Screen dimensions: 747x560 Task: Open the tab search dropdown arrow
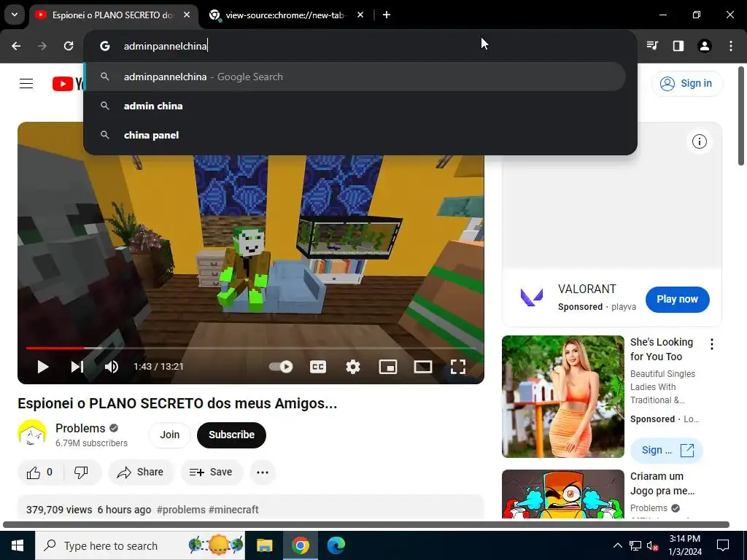(x=15, y=15)
